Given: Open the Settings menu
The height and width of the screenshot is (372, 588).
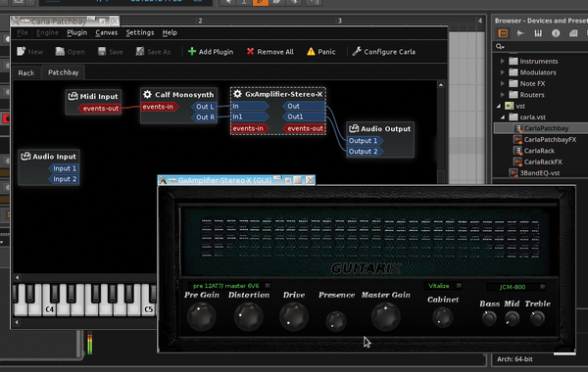Looking at the screenshot, I should [x=140, y=32].
